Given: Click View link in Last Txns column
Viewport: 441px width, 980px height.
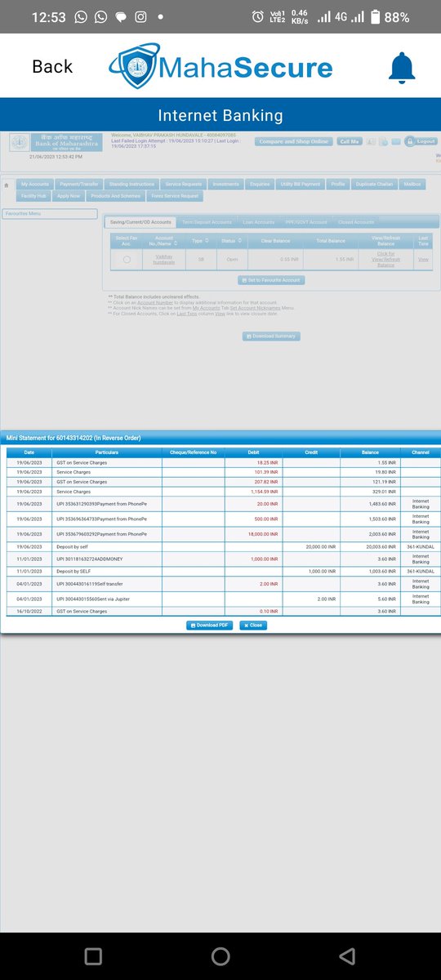Looking at the screenshot, I should [423, 259].
